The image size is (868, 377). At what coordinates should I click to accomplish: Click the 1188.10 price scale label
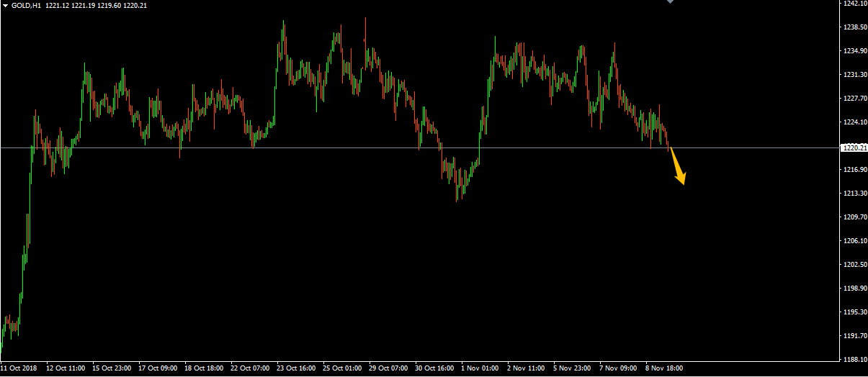[854, 360]
